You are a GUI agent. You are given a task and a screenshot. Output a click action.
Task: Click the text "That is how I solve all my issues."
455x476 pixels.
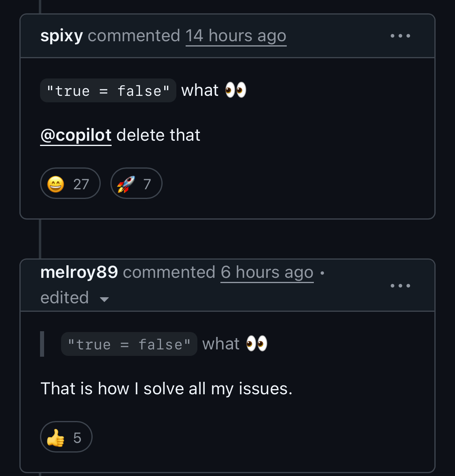point(166,389)
